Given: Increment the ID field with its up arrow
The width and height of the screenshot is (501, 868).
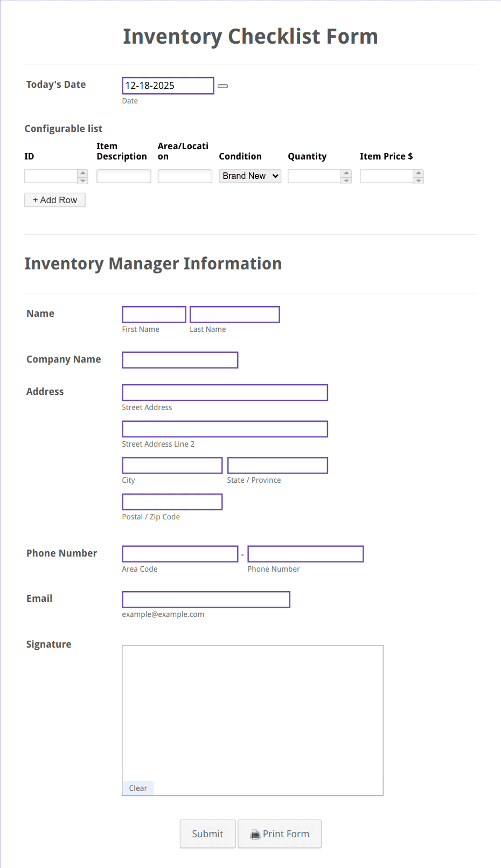Looking at the screenshot, I should pos(82,173).
